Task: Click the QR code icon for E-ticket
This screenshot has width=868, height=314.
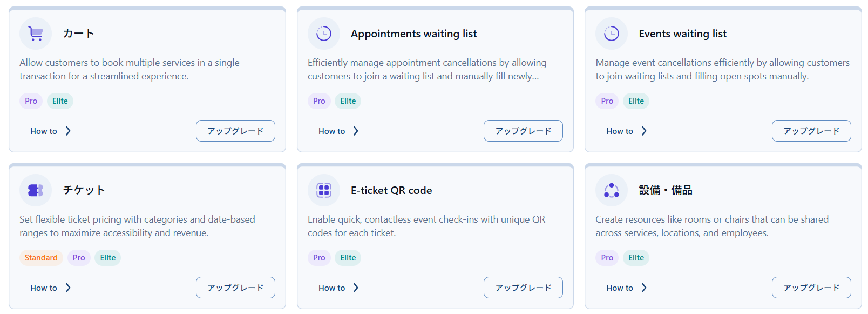Action: pos(324,190)
